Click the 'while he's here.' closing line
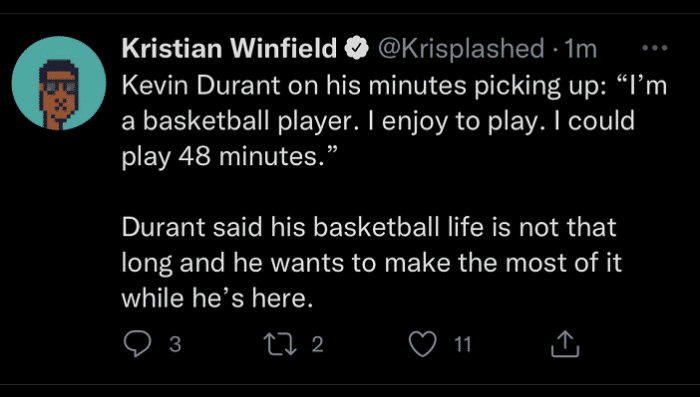 pyautogui.click(x=217, y=298)
